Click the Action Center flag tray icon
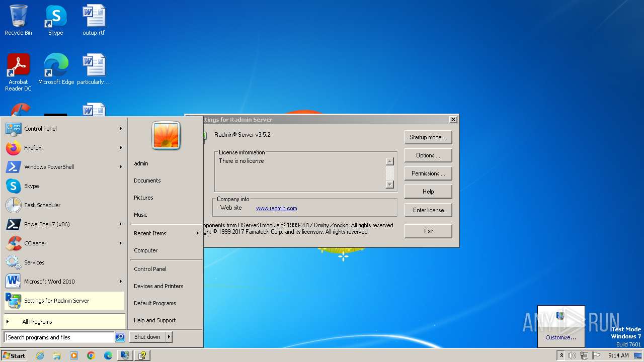 pyautogui.click(x=595, y=355)
